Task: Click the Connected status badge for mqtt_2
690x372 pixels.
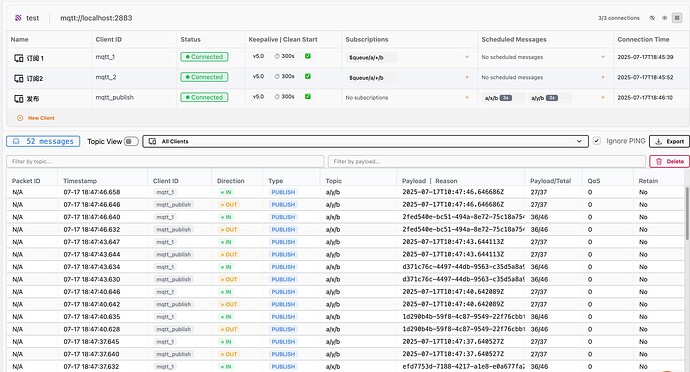Action: pos(204,77)
